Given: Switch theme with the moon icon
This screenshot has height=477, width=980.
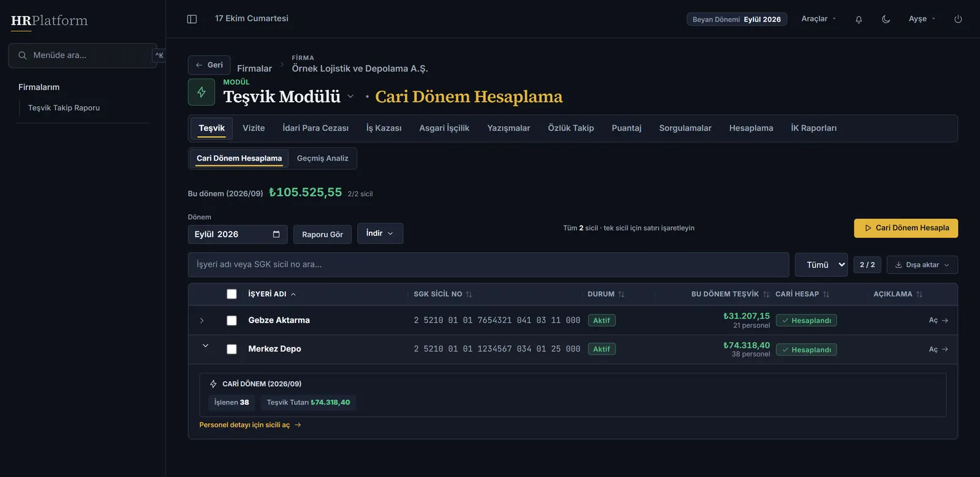Looking at the screenshot, I should (x=886, y=19).
